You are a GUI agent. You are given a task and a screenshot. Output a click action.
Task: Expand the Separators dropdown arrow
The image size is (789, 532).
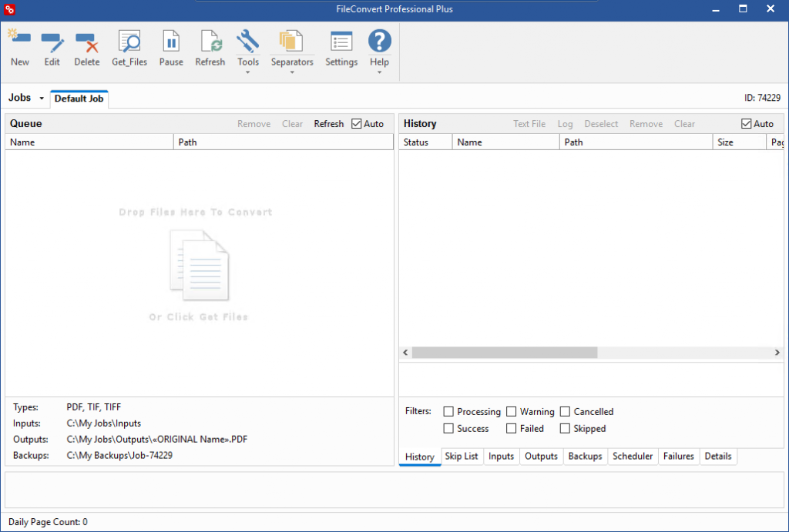(x=292, y=73)
